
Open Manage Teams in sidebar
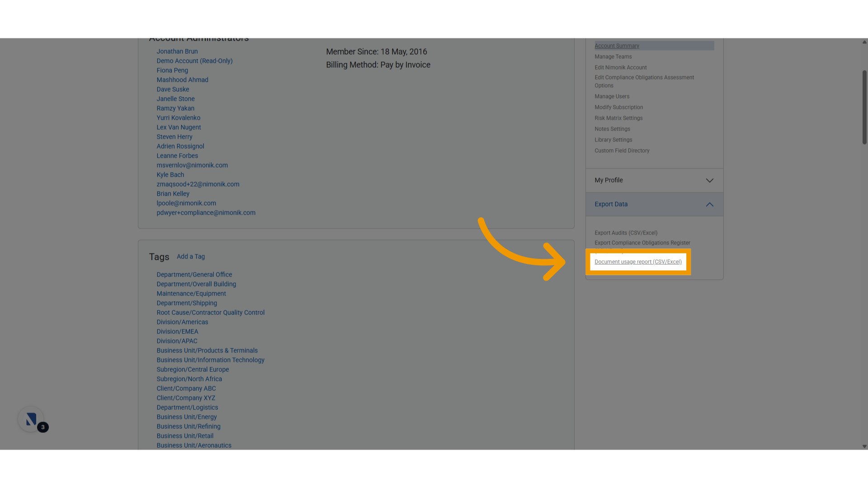pyautogui.click(x=613, y=57)
